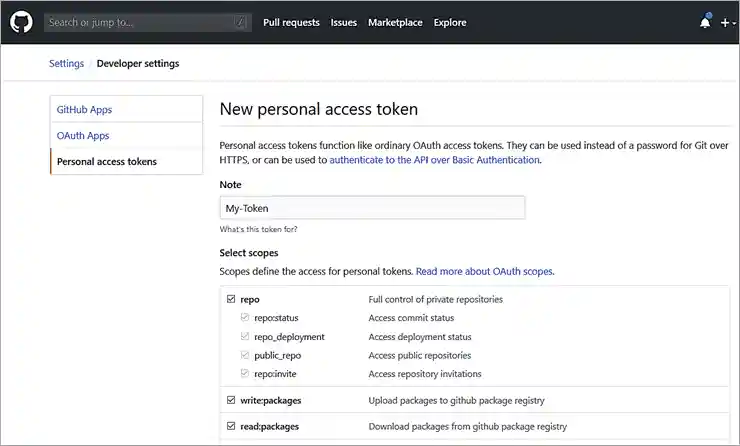Open Explore from the header
740x446 pixels.
(x=450, y=22)
